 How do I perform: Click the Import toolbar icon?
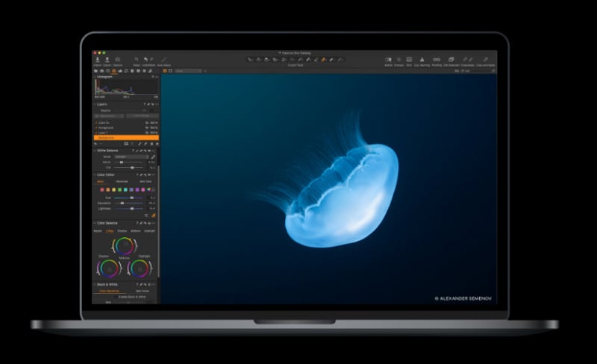[x=98, y=60]
